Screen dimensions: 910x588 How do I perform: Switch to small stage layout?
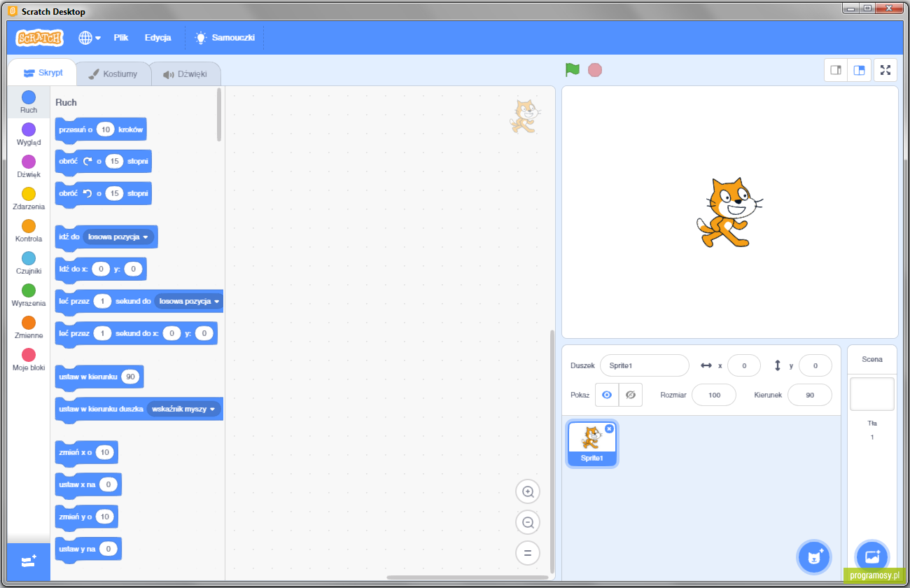(836, 70)
